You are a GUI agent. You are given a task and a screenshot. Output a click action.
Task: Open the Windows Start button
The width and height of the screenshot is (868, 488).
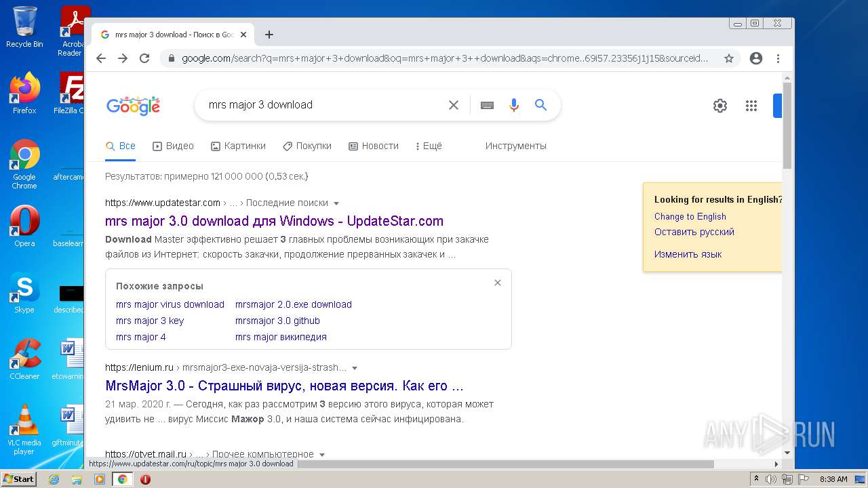coord(19,479)
